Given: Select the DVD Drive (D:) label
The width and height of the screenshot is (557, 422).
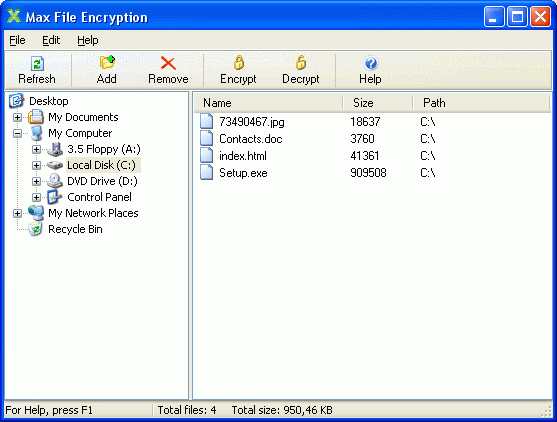Looking at the screenshot, I should coord(102,181).
